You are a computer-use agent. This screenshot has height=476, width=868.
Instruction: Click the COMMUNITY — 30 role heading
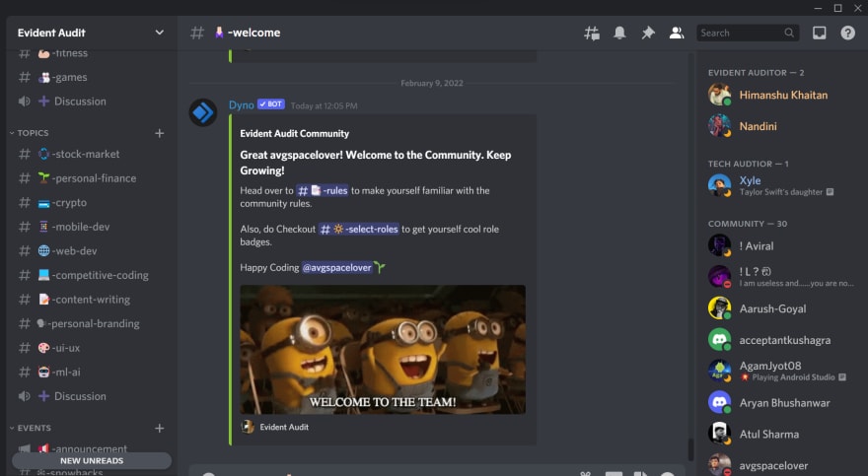748,224
